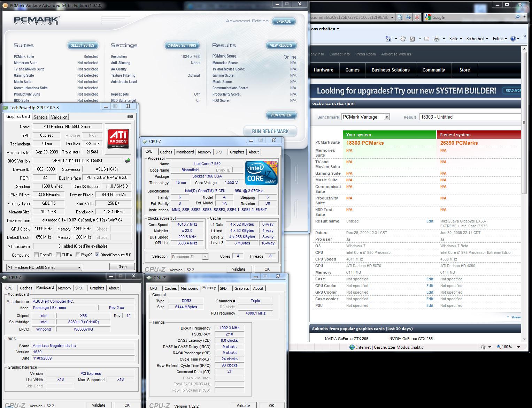Screen dimensions: 532x408
Task: Click the VIEW SYSTEM button
Action: point(281,115)
